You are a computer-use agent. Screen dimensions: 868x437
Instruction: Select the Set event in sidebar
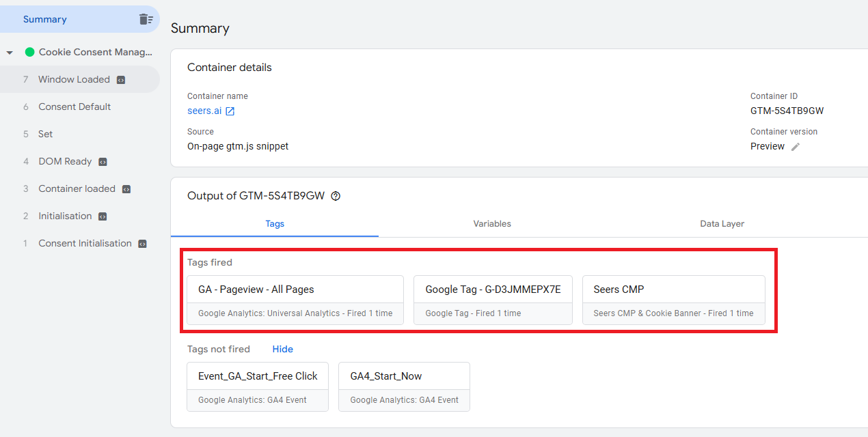coord(45,134)
